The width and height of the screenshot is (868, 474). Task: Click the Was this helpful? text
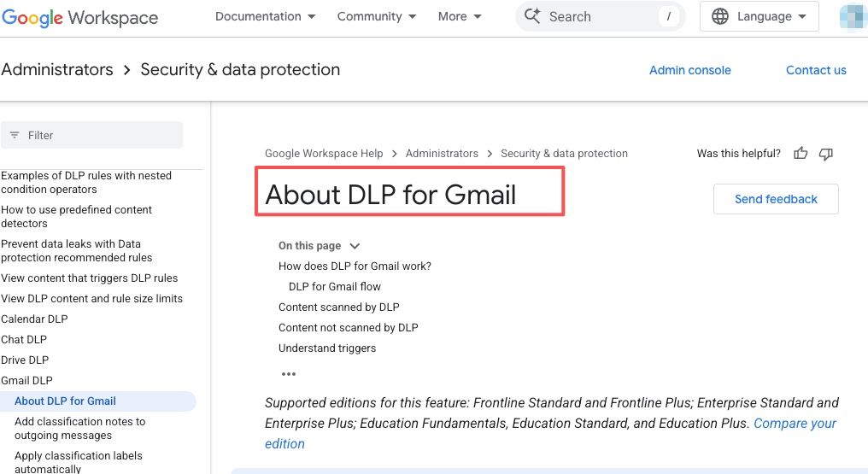point(738,153)
